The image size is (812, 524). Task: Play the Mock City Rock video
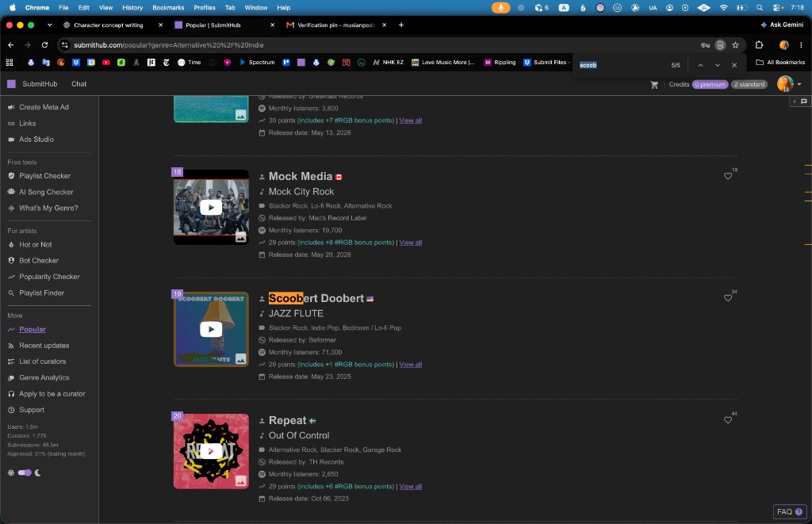coord(211,207)
